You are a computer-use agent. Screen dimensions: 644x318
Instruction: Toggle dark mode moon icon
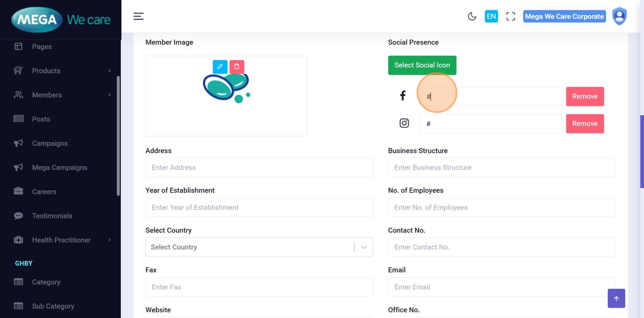click(472, 17)
